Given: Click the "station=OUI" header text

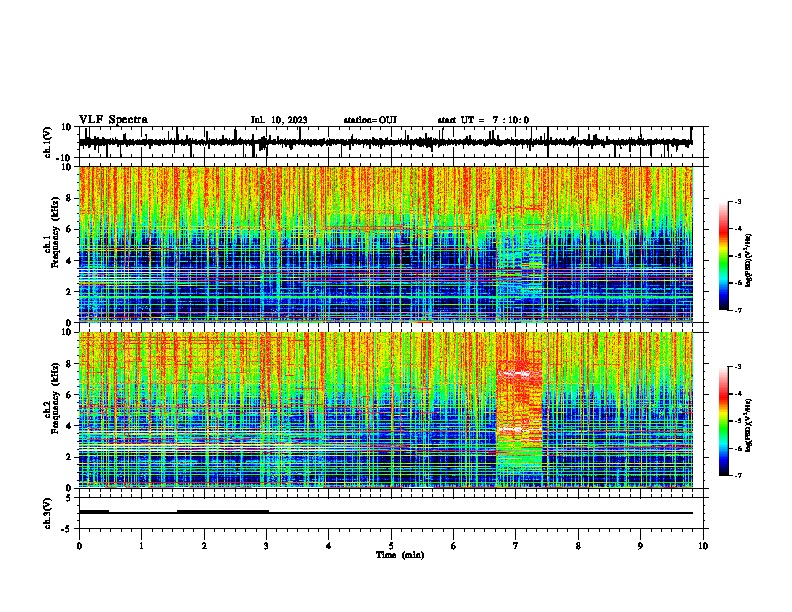Looking at the screenshot, I should click(370, 120).
